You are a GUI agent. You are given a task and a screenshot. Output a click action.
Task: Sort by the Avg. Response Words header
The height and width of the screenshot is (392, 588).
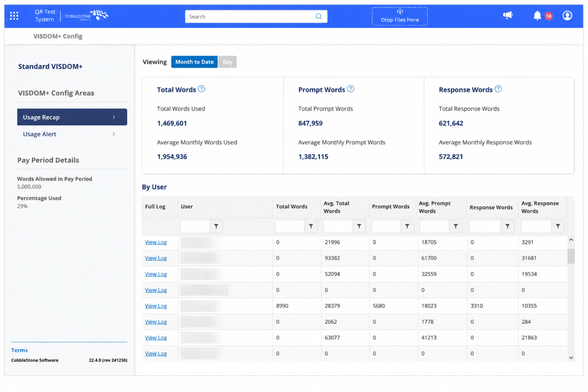click(540, 207)
